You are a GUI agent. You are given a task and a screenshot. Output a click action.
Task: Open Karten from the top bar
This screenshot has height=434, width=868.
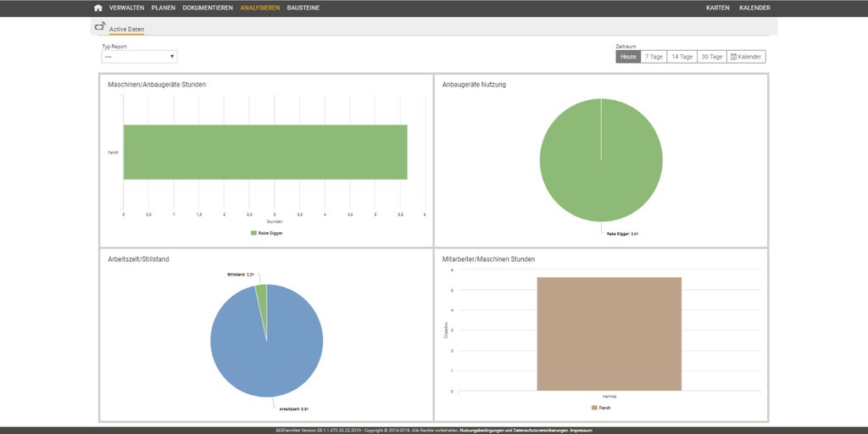click(717, 8)
